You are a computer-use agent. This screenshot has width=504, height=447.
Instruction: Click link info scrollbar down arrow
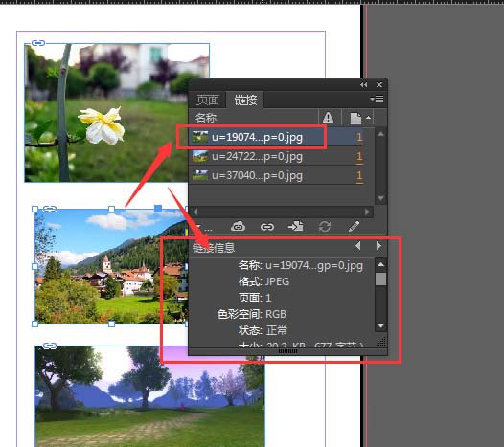pyautogui.click(x=381, y=325)
